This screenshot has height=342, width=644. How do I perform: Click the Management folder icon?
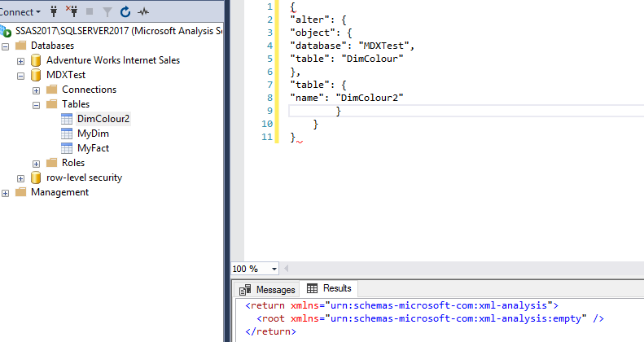21,192
